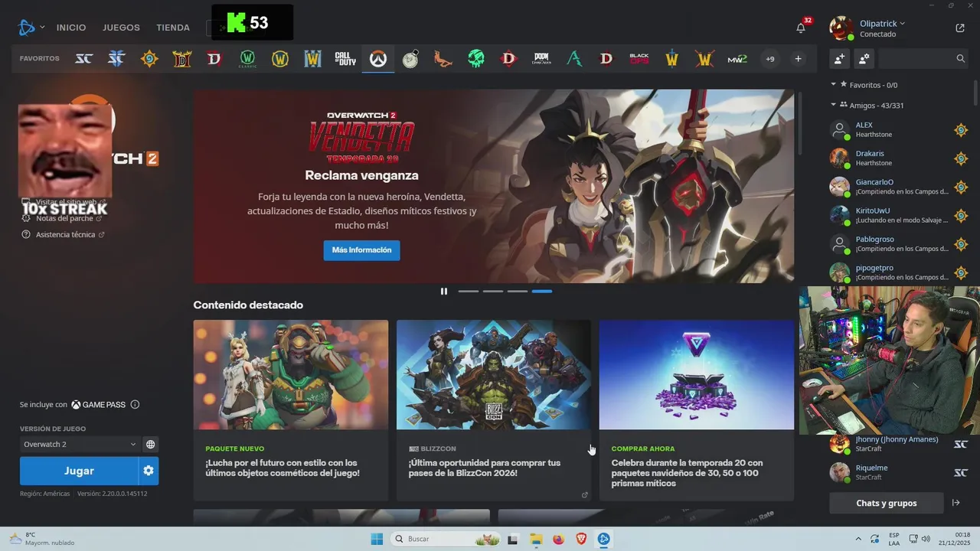Open the Battle.net logo menu
This screenshot has width=980, height=551.
point(31,28)
